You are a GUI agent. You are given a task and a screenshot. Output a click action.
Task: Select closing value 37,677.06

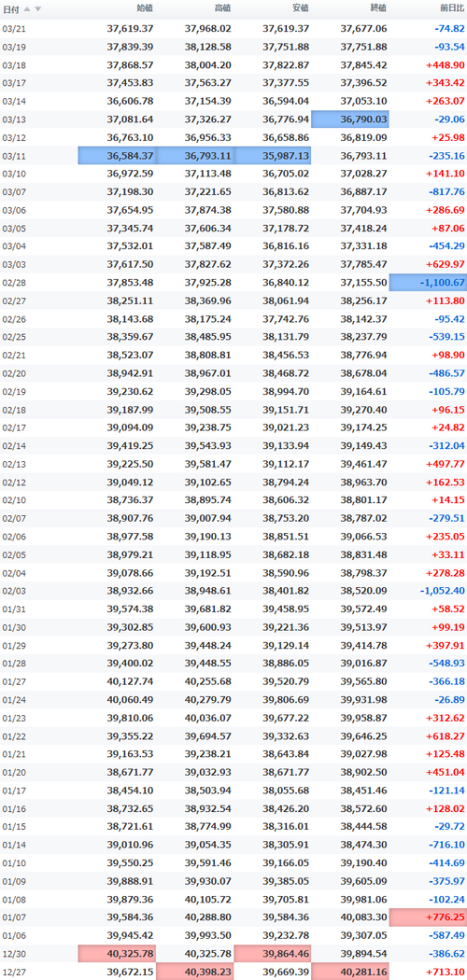click(364, 29)
